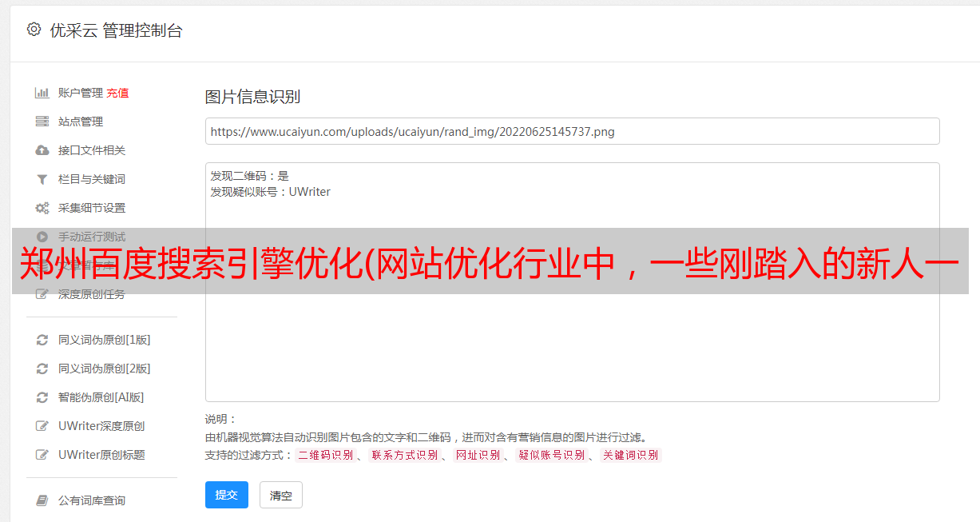Click the edit icon for UWriter原创标题

[42, 455]
